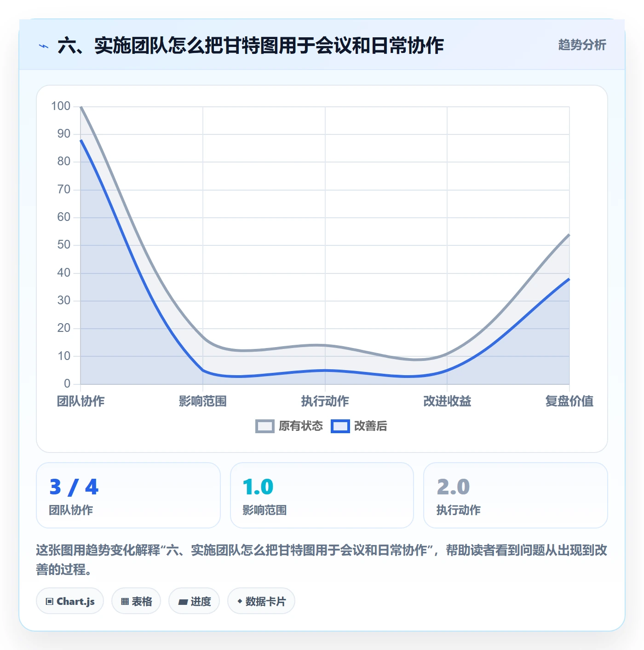
Task: Click the 原有状态 legend label
Action: (x=301, y=426)
